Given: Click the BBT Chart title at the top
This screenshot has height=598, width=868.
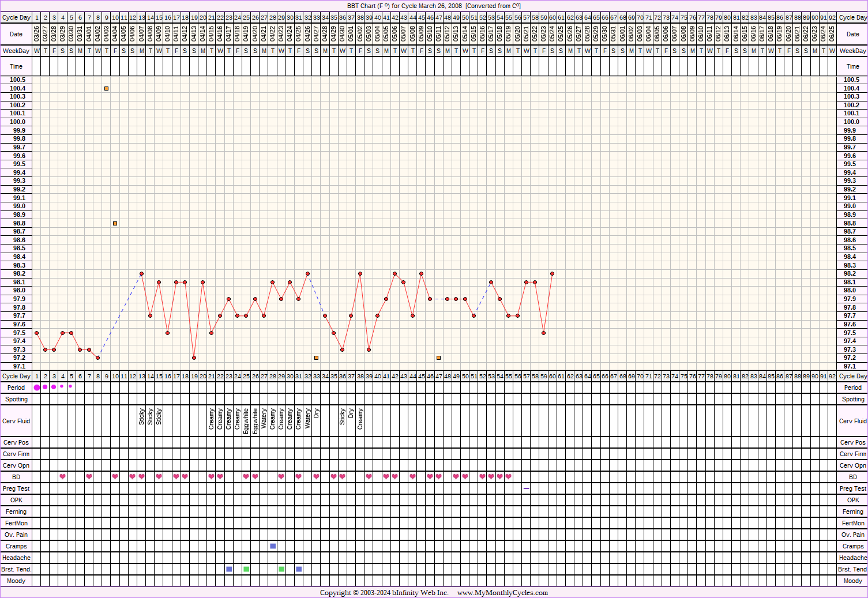Looking at the screenshot, I should tap(434, 6).
